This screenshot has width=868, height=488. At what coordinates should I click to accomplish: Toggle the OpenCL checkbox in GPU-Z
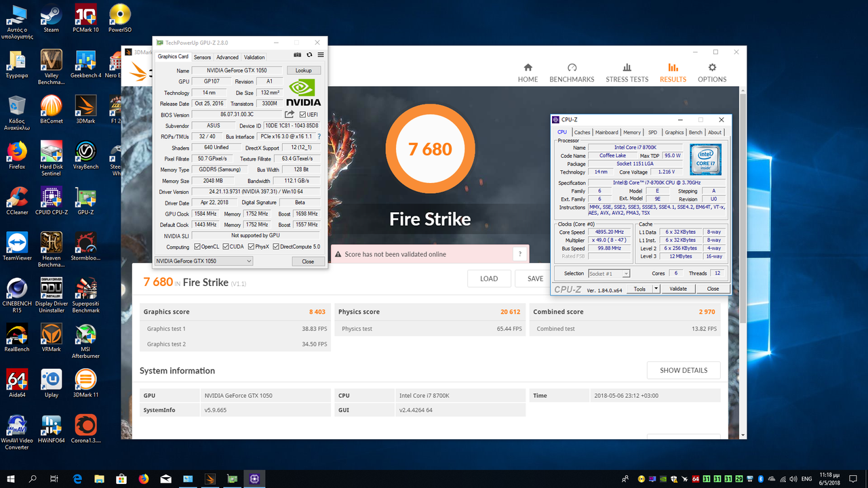[x=197, y=247]
